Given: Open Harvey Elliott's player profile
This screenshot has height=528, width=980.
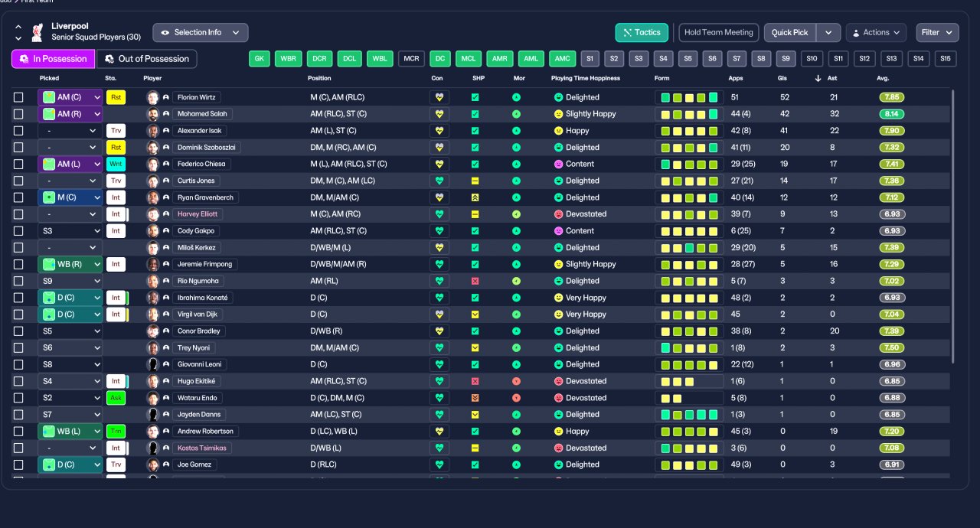Looking at the screenshot, I should click(198, 214).
